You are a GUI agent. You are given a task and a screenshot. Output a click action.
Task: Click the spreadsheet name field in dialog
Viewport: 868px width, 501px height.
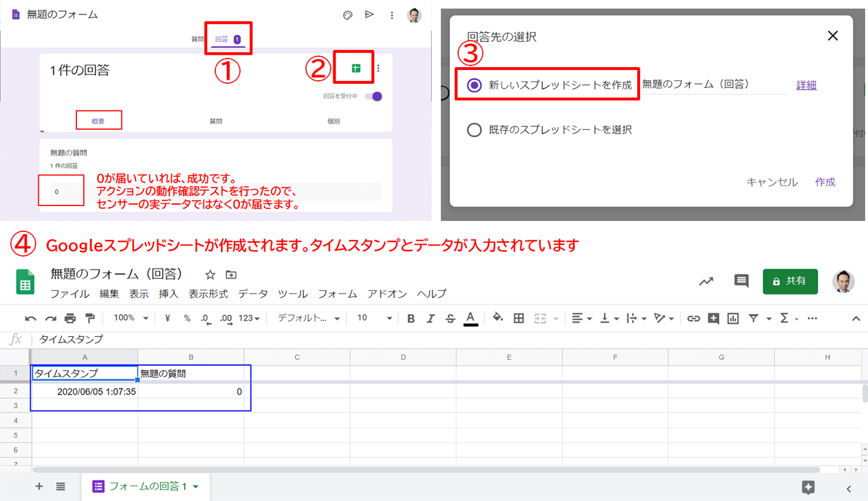(x=714, y=84)
